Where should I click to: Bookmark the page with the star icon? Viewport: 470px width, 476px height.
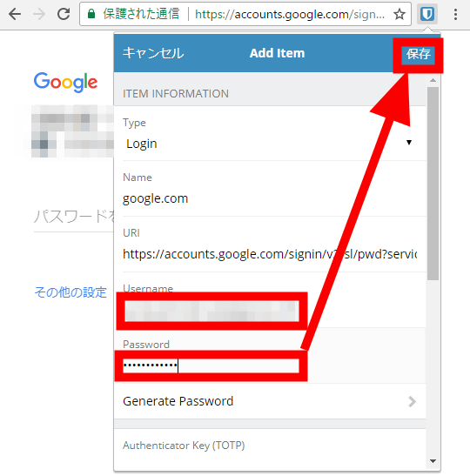[399, 14]
